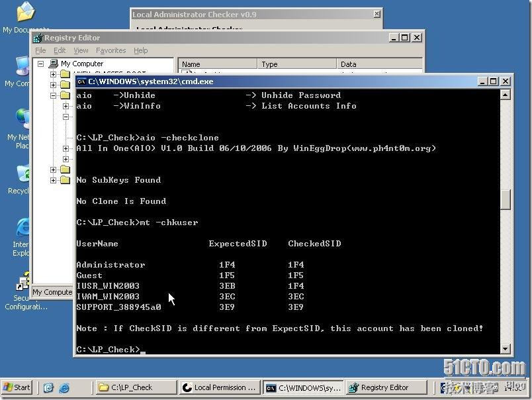Click the cmd.exe title bar icon
Image resolution: width=532 pixels, height=400 pixels.
point(81,81)
